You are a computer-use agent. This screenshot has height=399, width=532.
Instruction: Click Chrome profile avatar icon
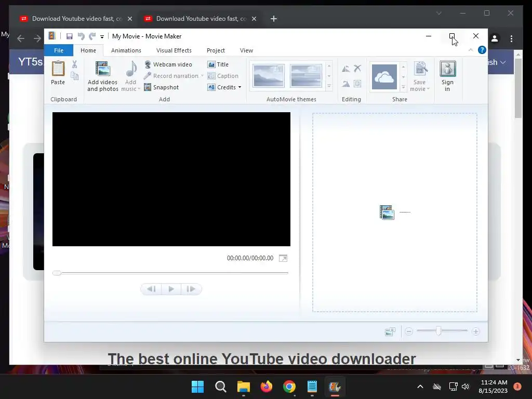(x=495, y=38)
